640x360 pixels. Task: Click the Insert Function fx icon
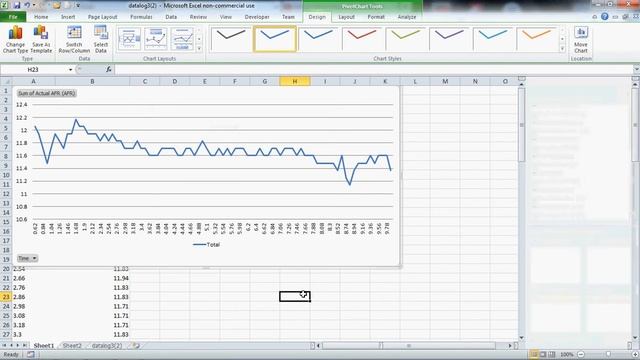109,70
